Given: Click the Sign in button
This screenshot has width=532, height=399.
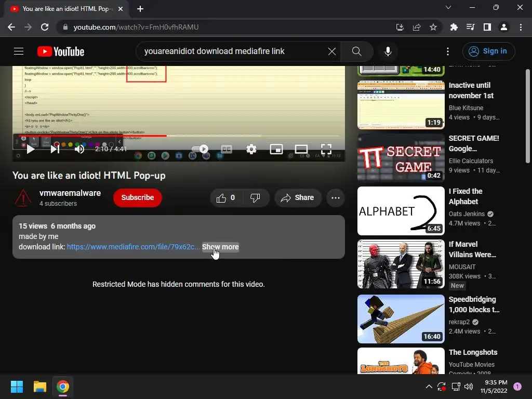Looking at the screenshot, I should tap(488, 51).
